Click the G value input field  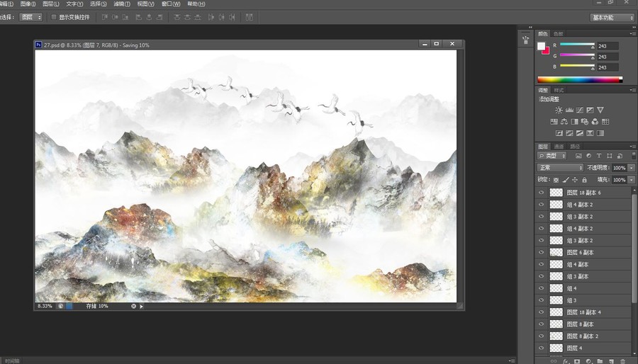pos(608,57)
